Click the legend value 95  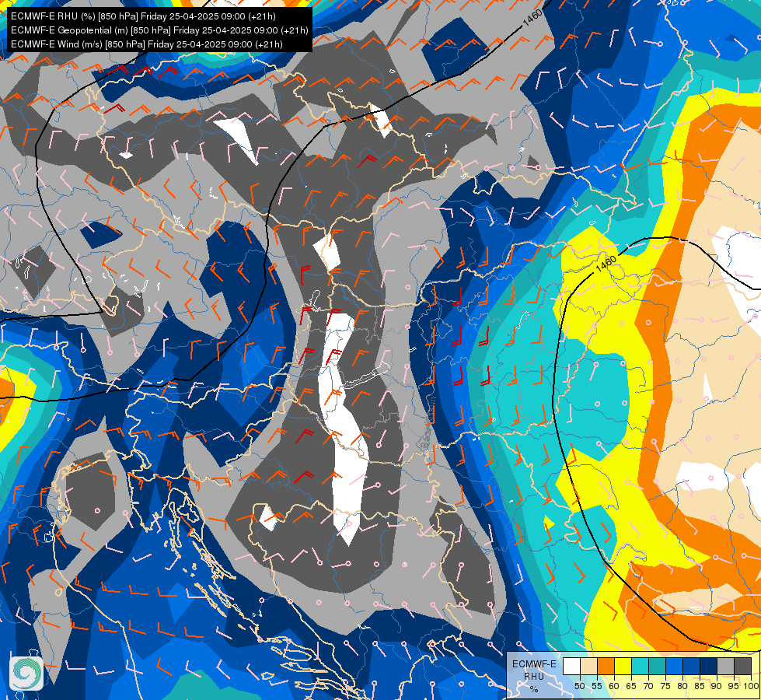(734, 687)
